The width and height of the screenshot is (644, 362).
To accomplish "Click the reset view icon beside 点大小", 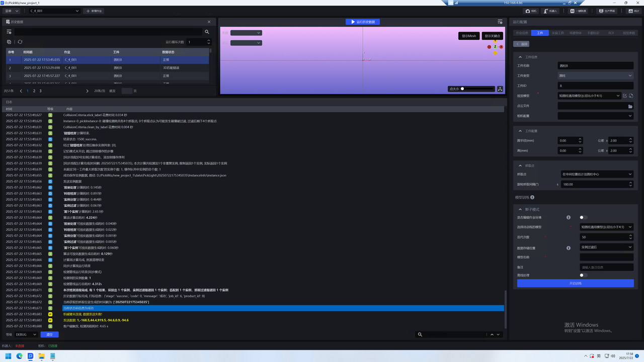I will [500, 89].
